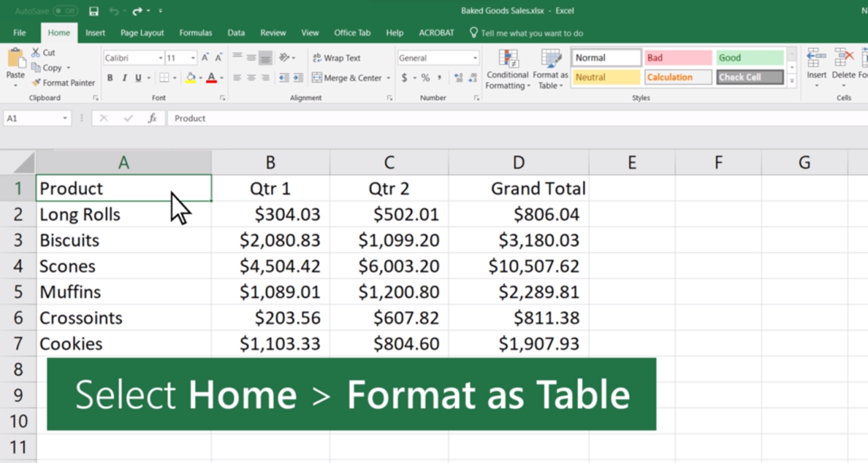Viewport: 868px width, 463px height.
Task: Apply Italic formatting
Action: click(124, 78)
